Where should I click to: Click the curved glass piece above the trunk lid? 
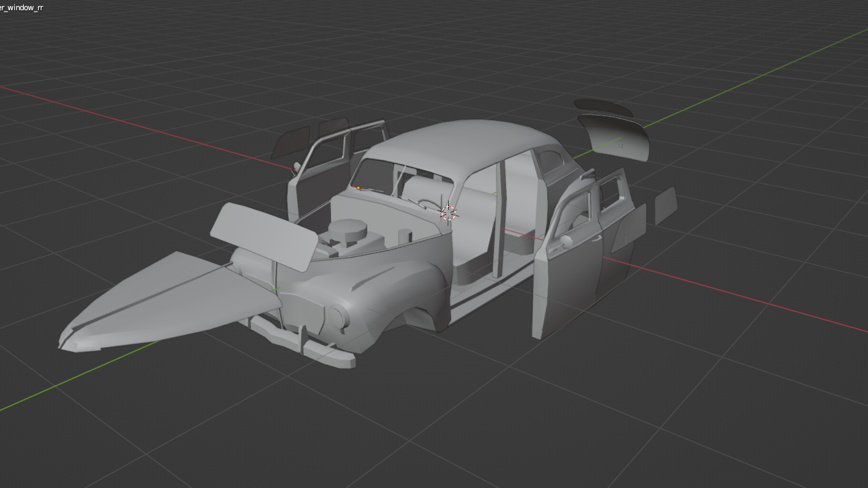click(603, 106)
